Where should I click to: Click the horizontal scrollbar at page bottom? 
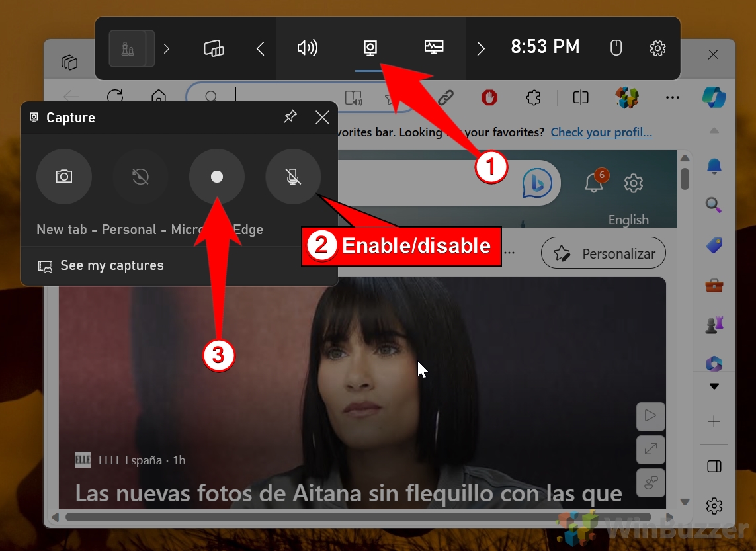pos(358,517)
